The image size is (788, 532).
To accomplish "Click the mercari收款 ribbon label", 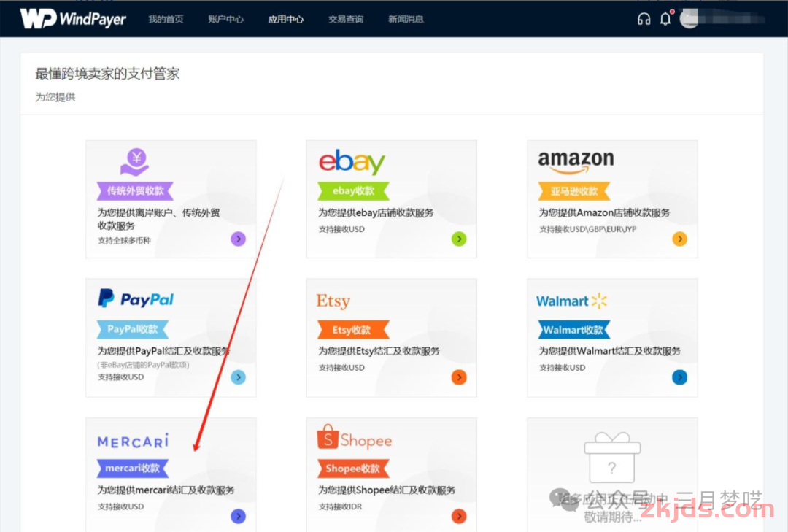I will click(x=133, y=468).
